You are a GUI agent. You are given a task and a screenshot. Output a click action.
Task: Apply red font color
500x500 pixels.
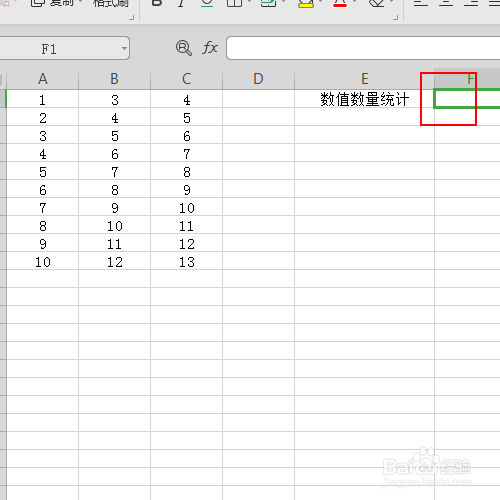(340, 3)
